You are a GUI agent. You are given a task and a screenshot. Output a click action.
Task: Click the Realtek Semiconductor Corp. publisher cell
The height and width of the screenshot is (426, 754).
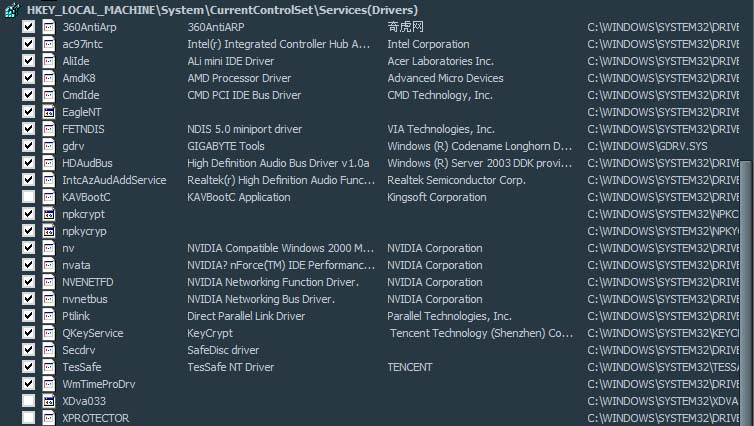point(456,180)
